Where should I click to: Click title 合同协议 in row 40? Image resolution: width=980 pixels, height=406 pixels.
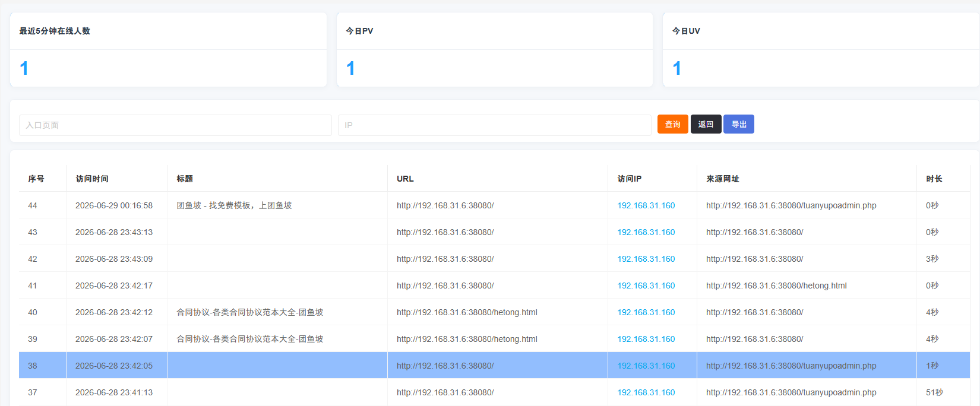[x=250, y=312]
